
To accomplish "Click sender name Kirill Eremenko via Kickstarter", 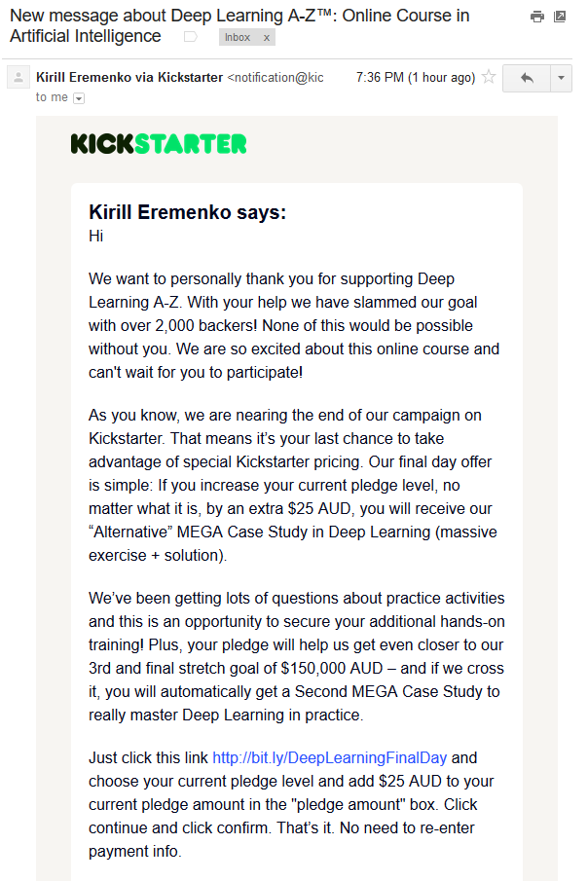I will [129, 77].
